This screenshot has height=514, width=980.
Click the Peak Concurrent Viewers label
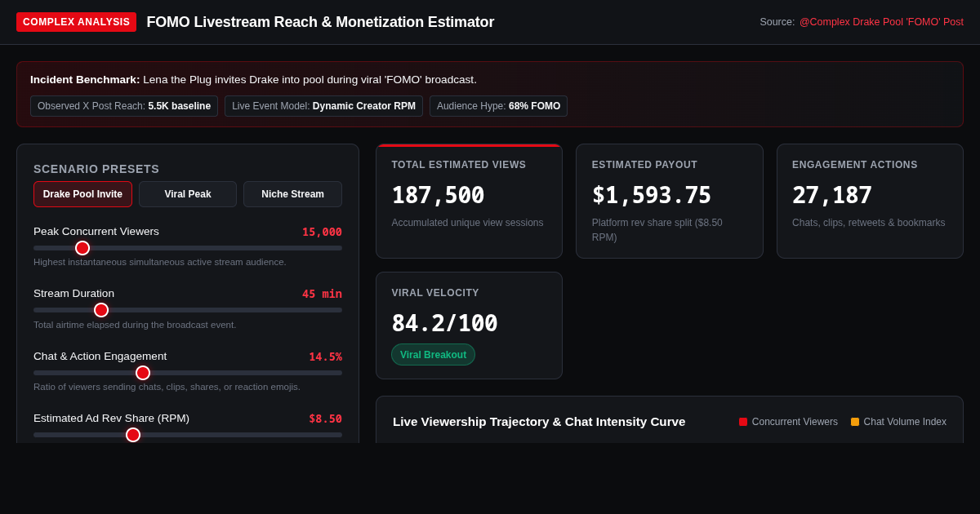pyautogui.click(x=96, y=232)
